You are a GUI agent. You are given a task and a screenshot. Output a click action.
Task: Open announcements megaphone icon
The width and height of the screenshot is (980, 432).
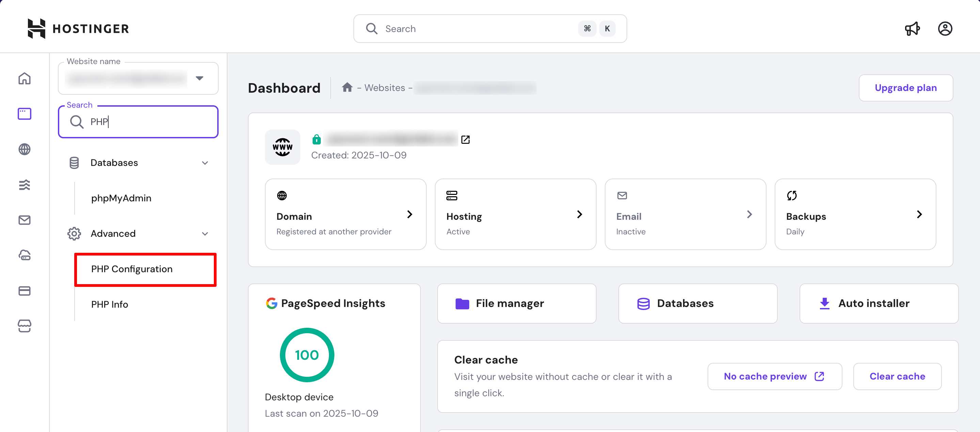[912, 29]
